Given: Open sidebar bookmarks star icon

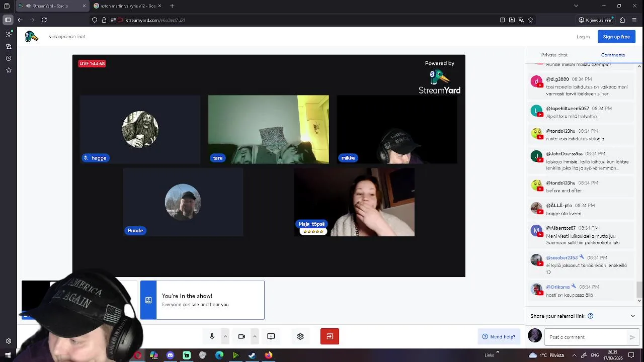Looking at the screenshot, I should pyautogui.click(x=9, y=70).
